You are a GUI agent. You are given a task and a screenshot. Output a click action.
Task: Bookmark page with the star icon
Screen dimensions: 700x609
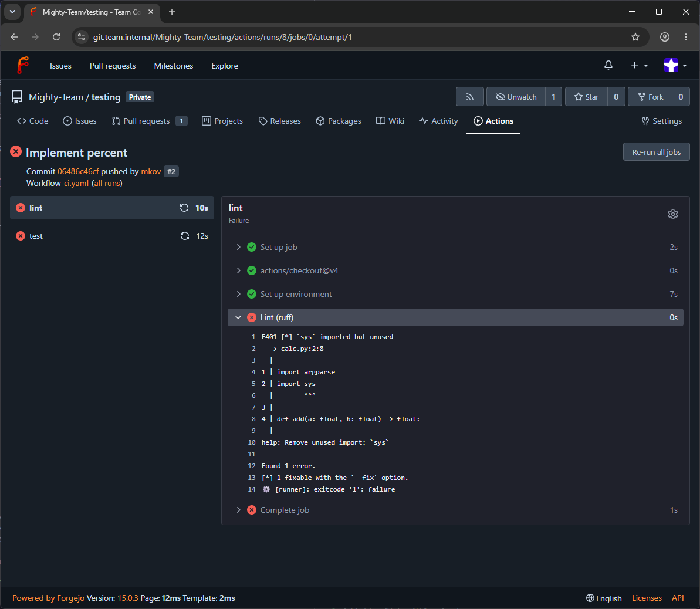pos(635,37)
